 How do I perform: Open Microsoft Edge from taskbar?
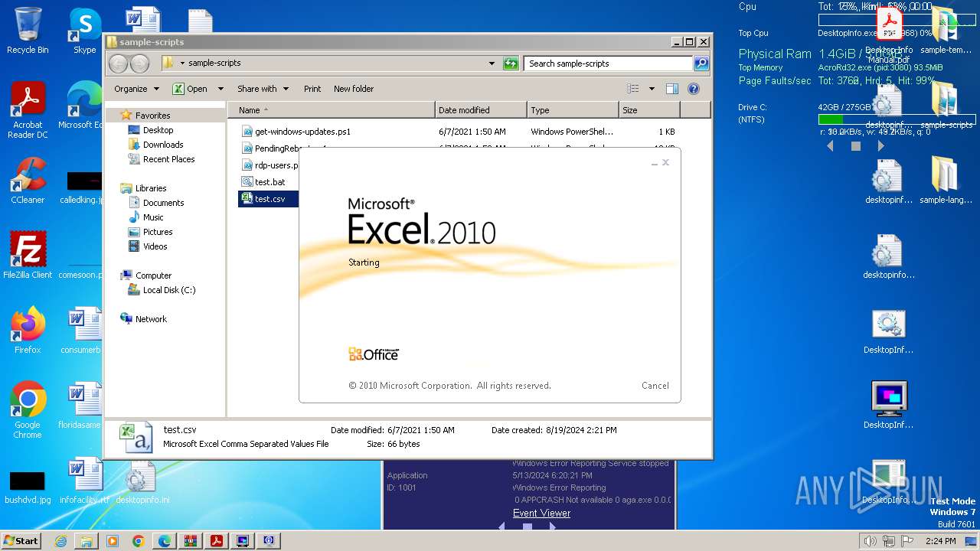point(165,541)
